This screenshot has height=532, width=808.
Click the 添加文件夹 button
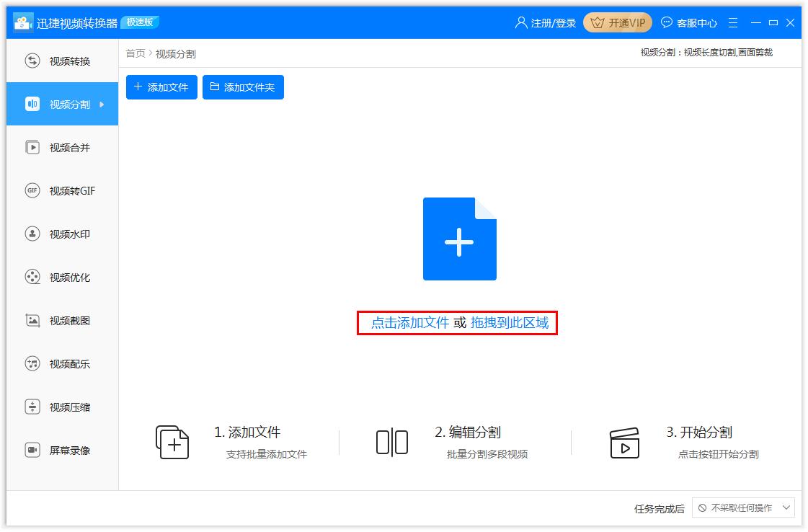click(243, 87)
